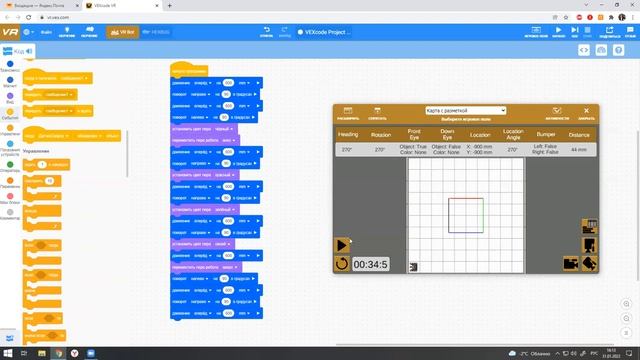
Task: Open pen color dropdown showing синий
Action: point(222,244)
